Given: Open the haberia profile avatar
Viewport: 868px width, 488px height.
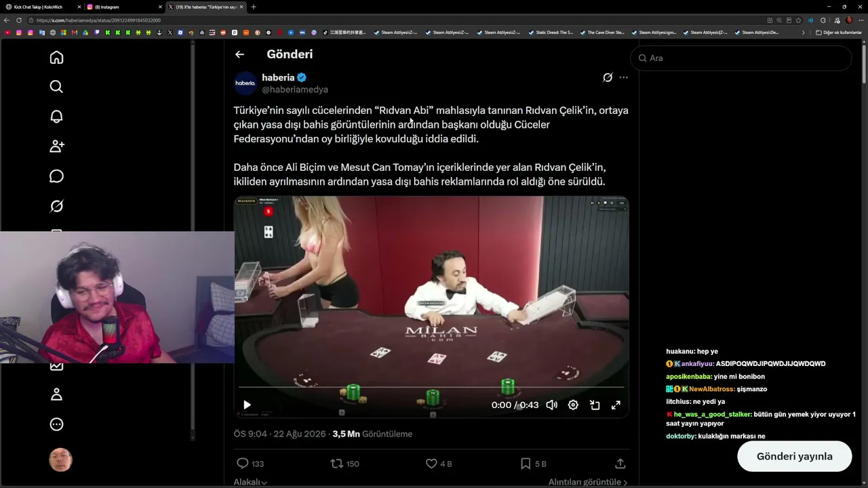Looking at the screenshot, I should tap(245, 83).
